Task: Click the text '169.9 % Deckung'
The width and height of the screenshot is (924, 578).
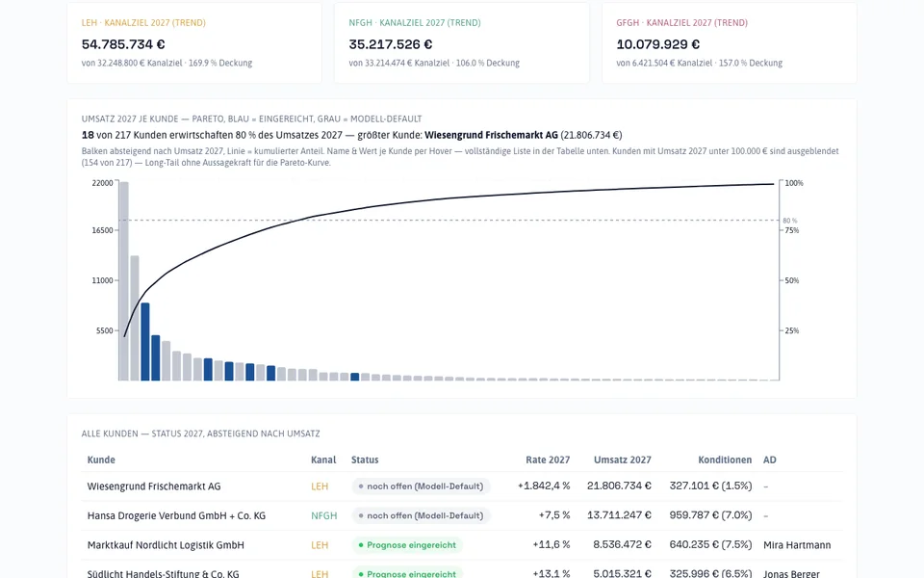Action: click(220, 64)
